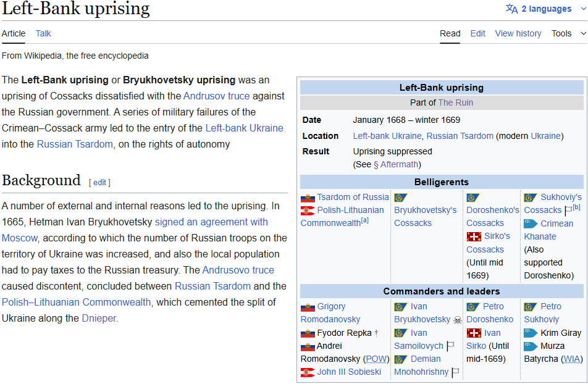Open the John III Sobieski link
The width and height of the screenshot is (588, 384).
pos(349,372)
